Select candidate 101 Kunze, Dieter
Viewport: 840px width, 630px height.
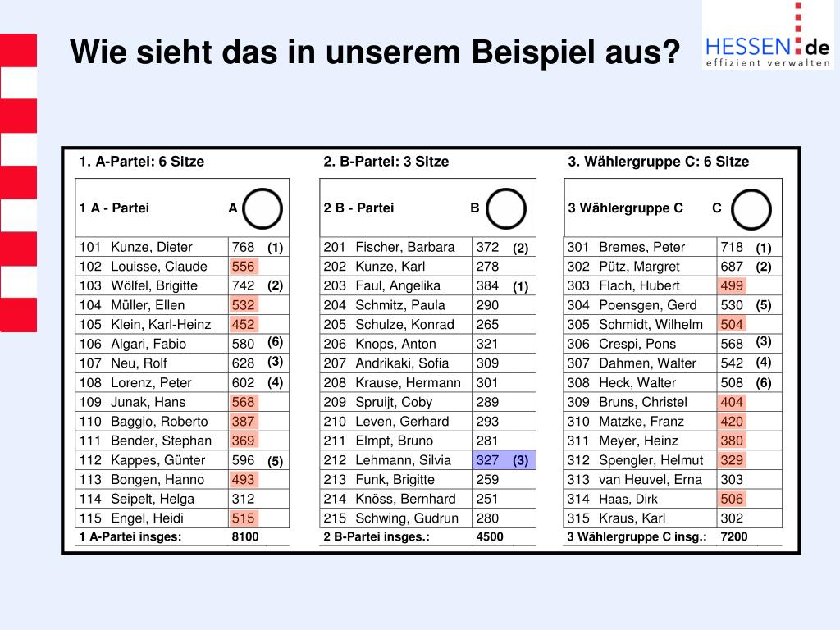152,247
